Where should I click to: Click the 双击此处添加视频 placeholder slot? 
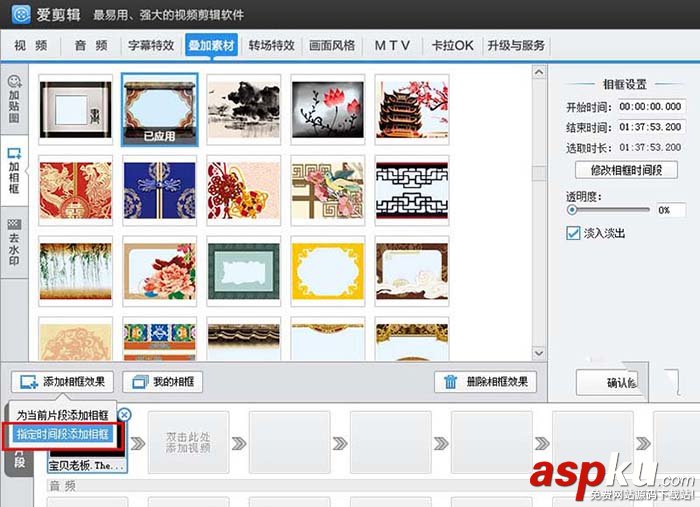pos(188,442)
